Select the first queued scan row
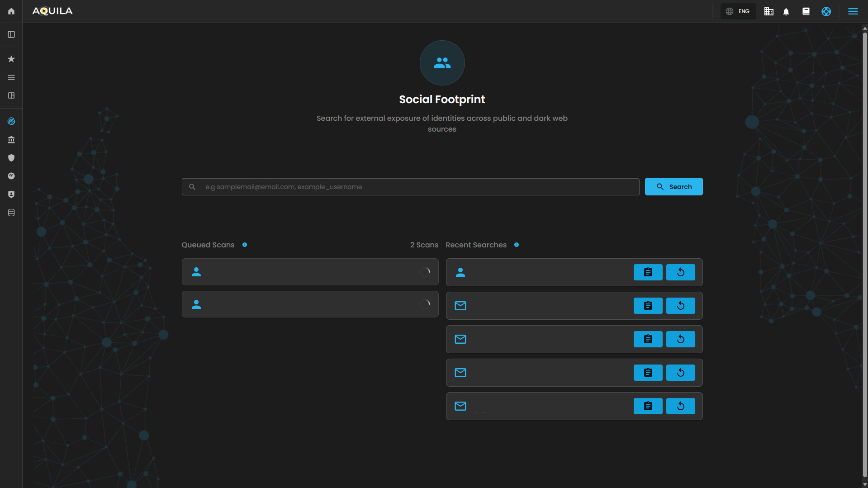This screenshot has width=868, height=488. pyautogui.click(x=310, y=272)
